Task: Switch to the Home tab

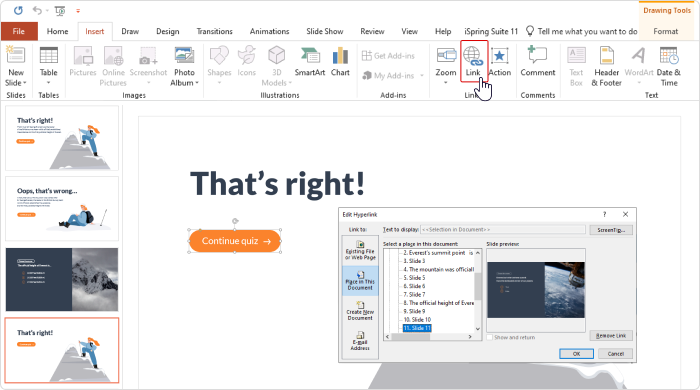Action: [58, 31]
